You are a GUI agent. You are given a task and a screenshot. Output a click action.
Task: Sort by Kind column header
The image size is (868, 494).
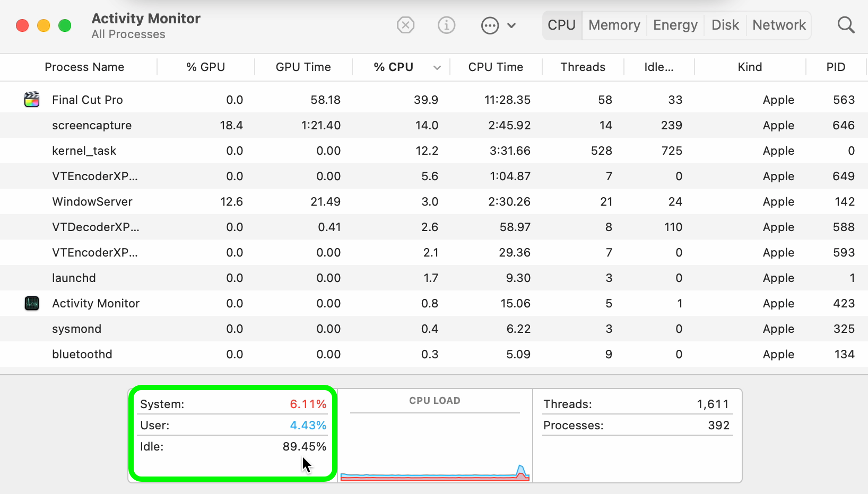tap(750, 67)
